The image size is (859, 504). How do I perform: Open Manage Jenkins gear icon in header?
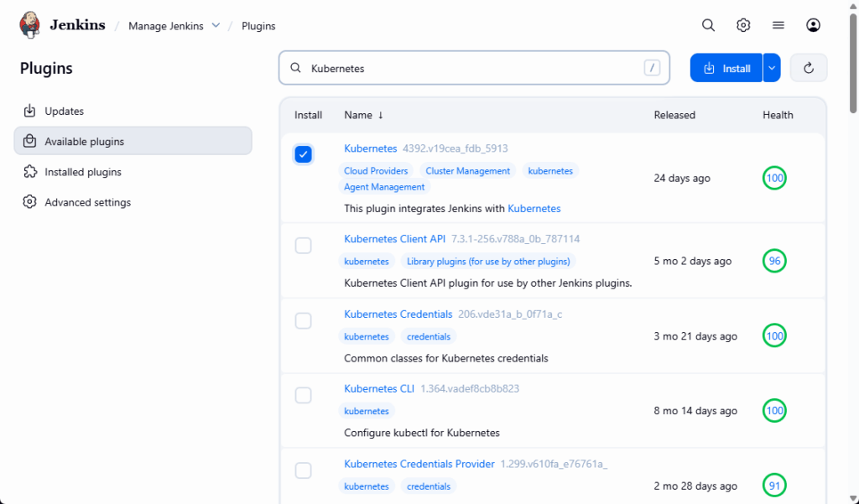(743, 25)
